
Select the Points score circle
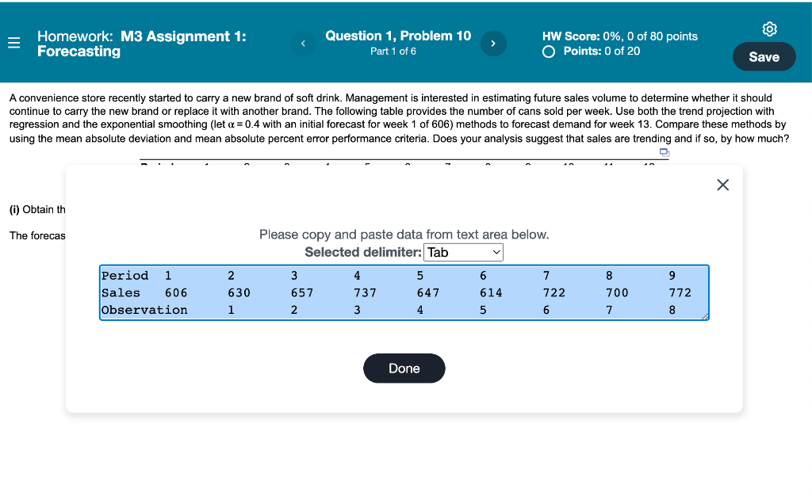(548, 51)
